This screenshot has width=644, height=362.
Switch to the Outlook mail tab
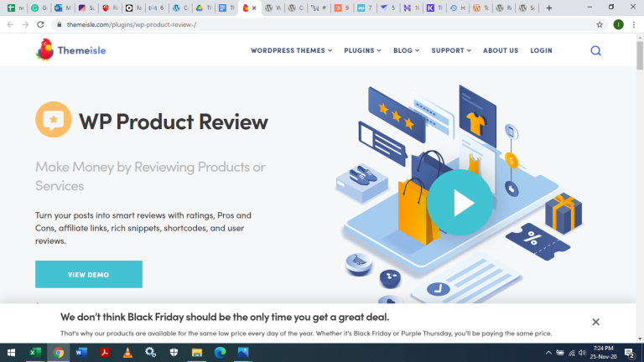62,8
